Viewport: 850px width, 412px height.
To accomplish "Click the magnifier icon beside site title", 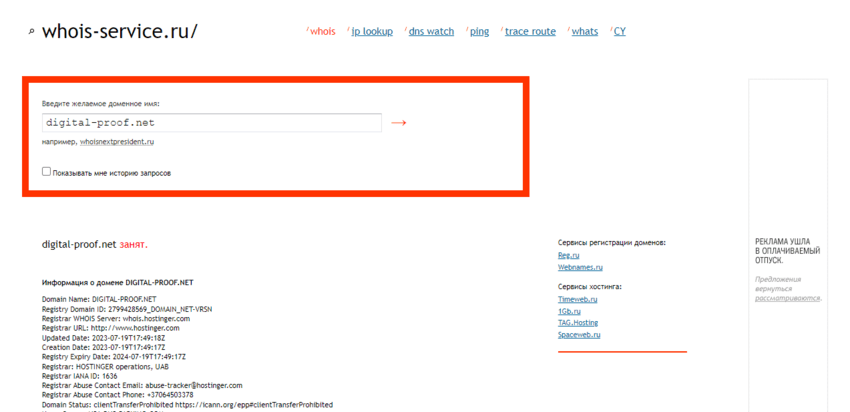I will pyautogui.click(x=32, y=32).
